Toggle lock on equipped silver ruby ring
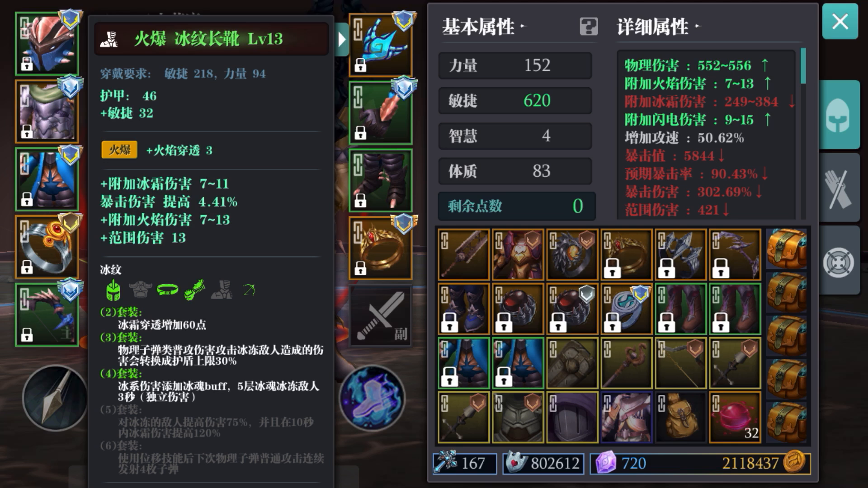This screenshot has height=488, width=868. [x=27, y=267]
